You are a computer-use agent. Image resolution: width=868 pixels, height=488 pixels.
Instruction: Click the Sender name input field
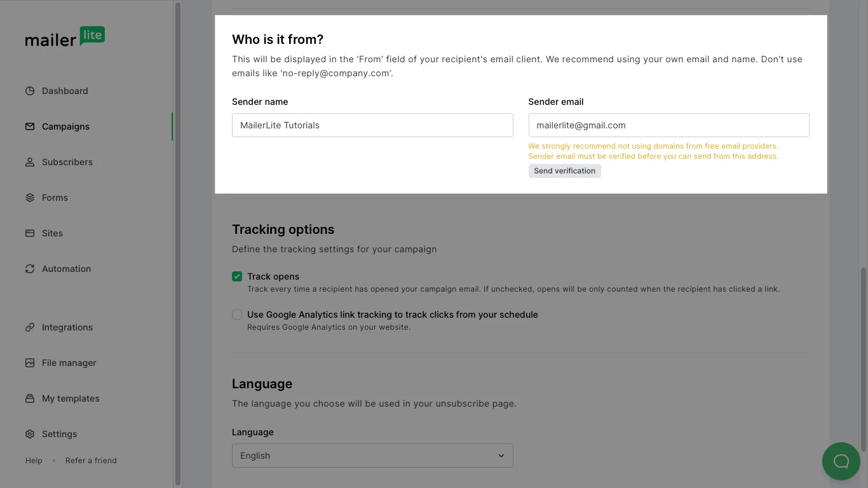(x=372, y=125)
